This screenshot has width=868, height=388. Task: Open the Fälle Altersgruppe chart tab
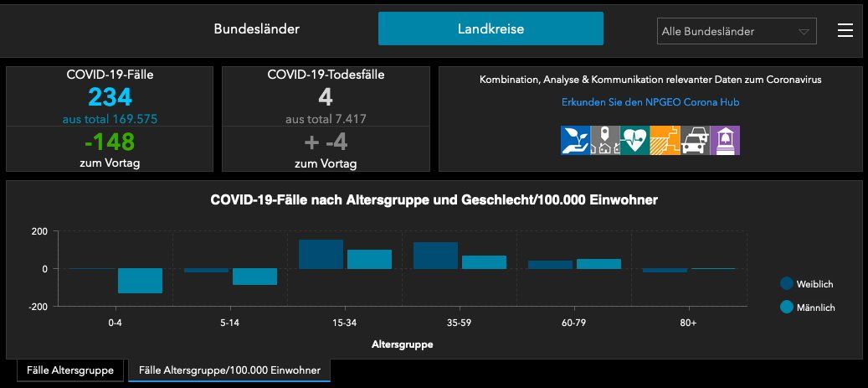[x=70, y=370]
